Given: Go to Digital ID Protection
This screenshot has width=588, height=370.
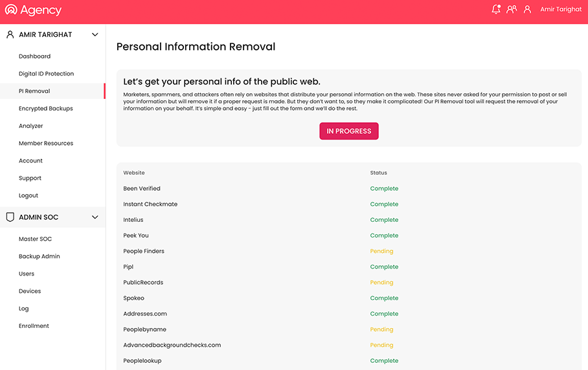Looking at the screenshot, I should [x=46, y=74].
